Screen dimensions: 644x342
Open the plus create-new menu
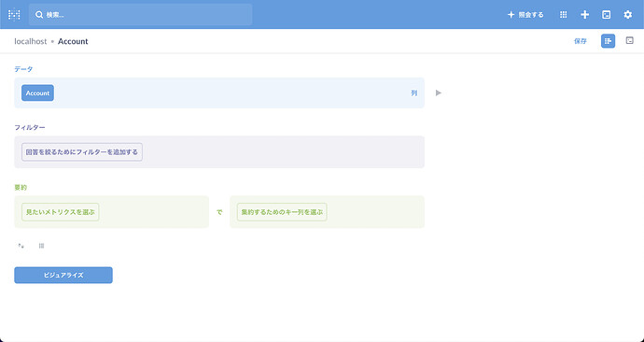point(585,15)
